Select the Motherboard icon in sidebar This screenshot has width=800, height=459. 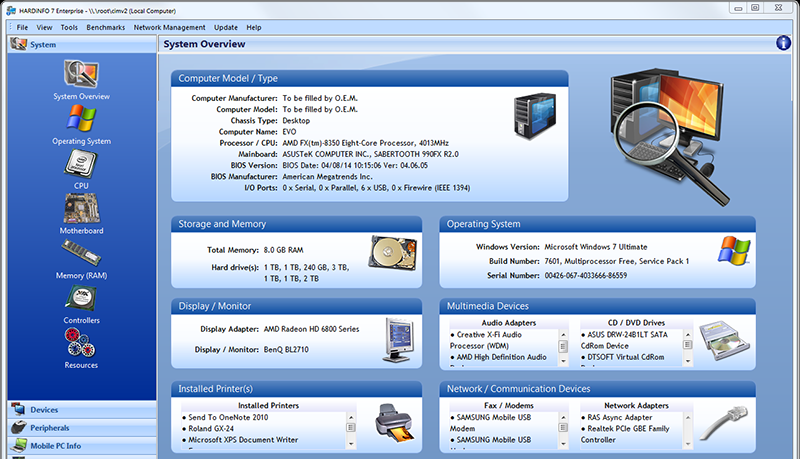[x=81, y=209]
